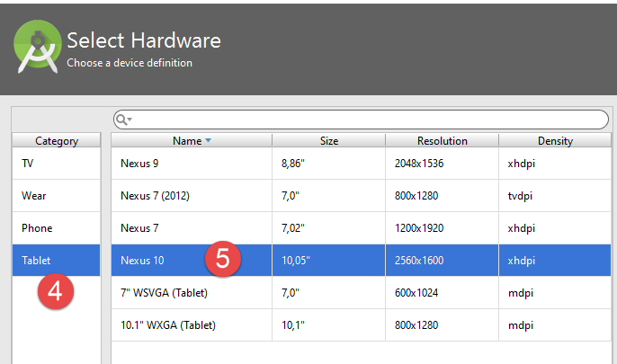Click the red step 4 marker

[x=53, y=292]
